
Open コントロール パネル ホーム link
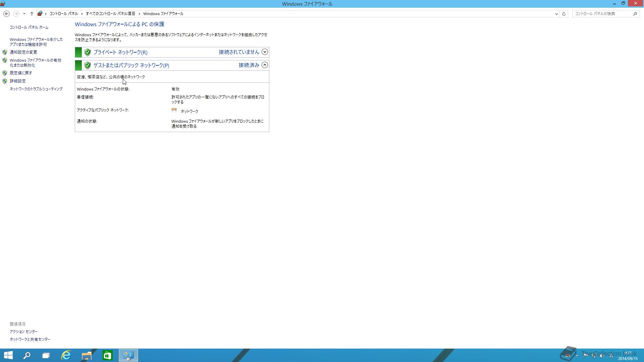pos(29,27)
